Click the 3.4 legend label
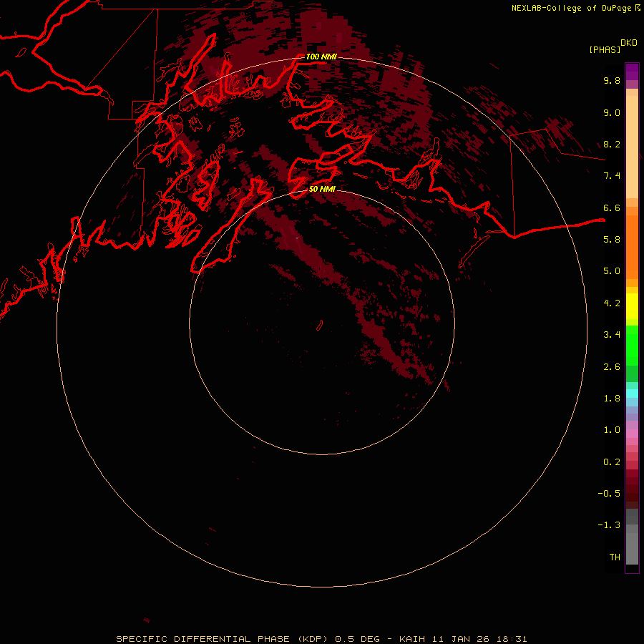Viewport: 644px width, 644px height. 612,335
